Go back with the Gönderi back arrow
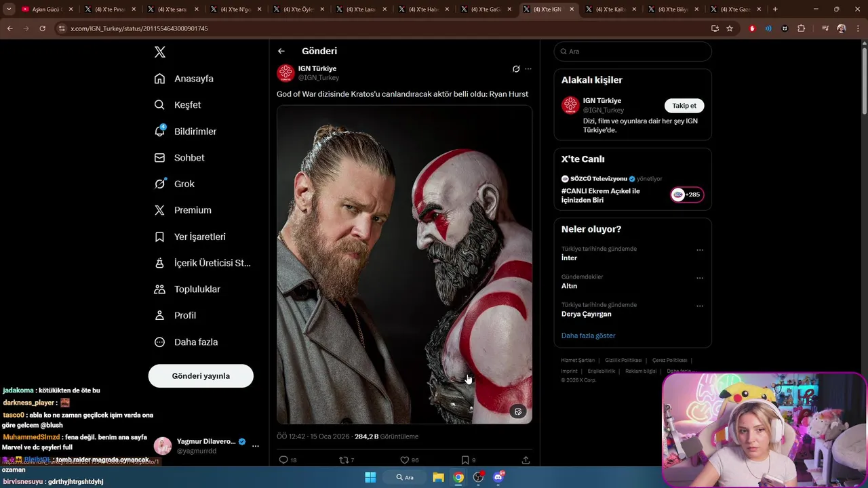This screenshot has width=868, height=488. [281, 51]
